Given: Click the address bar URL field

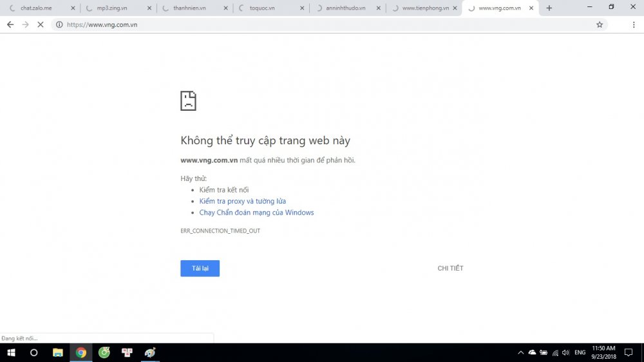Looking at the screenshot, I should 322,24.
